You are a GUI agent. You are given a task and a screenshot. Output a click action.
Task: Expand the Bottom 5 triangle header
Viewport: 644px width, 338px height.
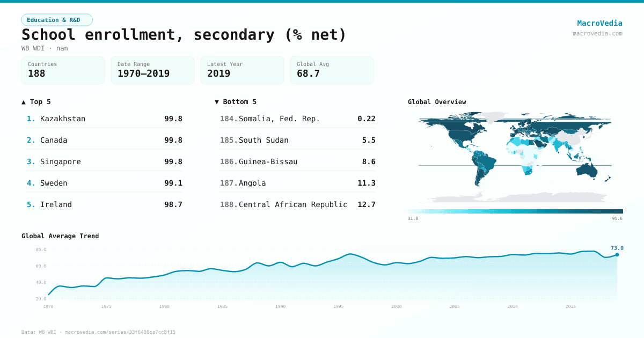click(x=236, y=101)
